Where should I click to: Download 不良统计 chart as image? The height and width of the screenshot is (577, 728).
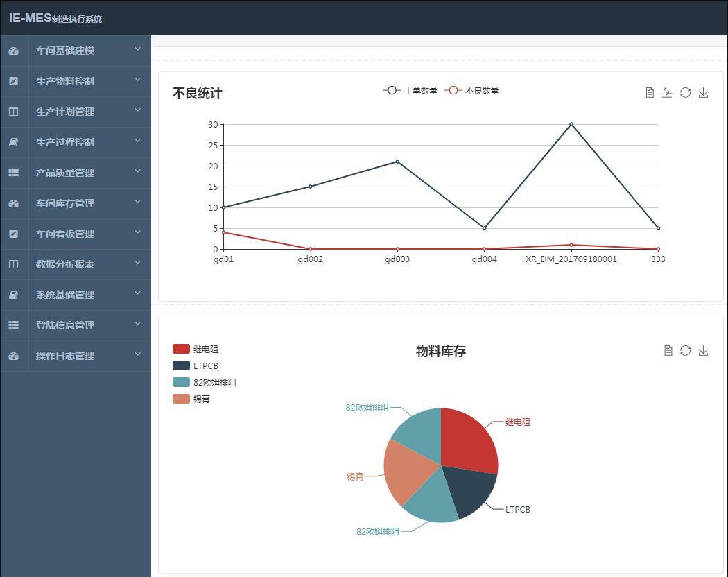coord(703,93)
